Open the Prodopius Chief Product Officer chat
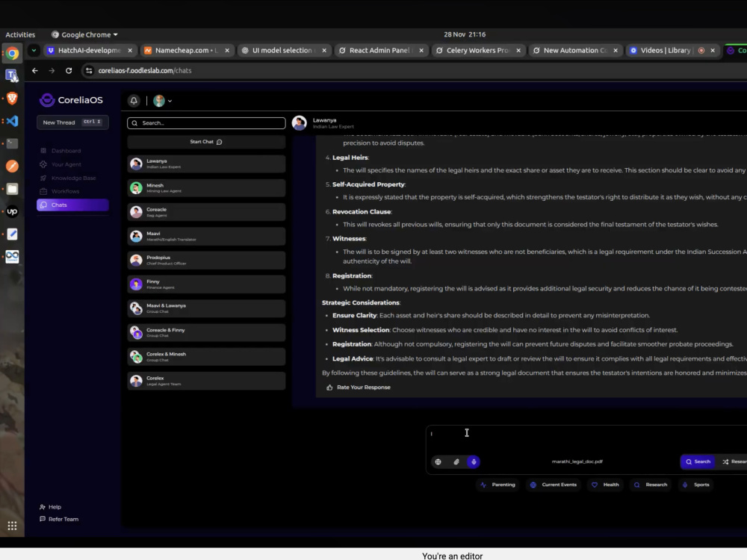The image size is (747, 560). tap(206, 260)
